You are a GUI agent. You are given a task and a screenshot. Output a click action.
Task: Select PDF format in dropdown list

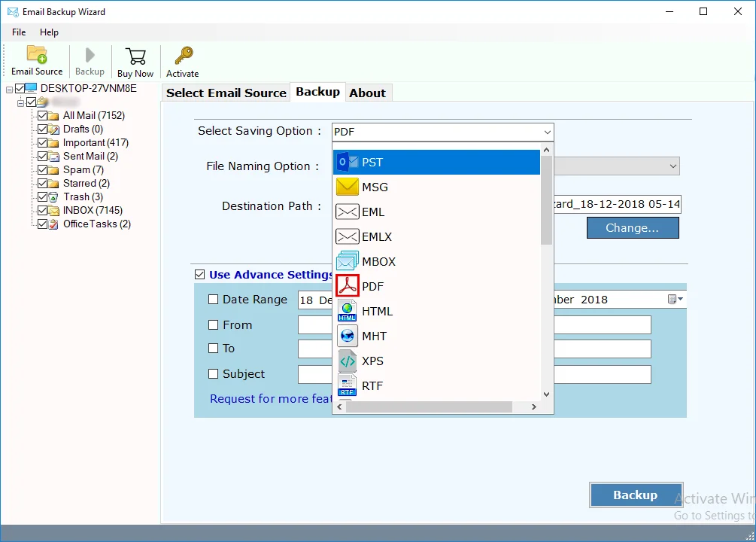click(x=436, y=287)
